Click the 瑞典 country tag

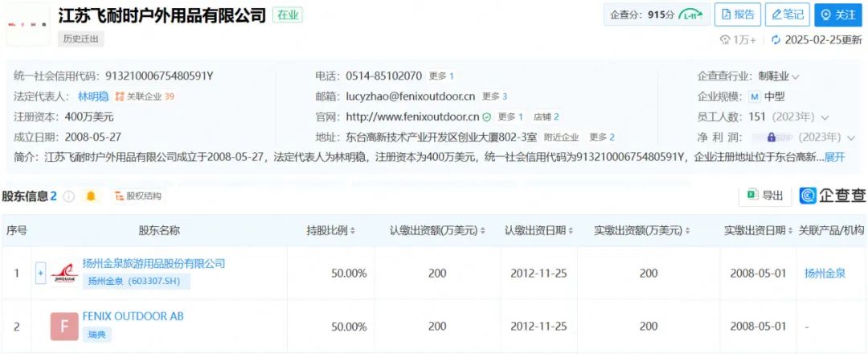(97, 335)
